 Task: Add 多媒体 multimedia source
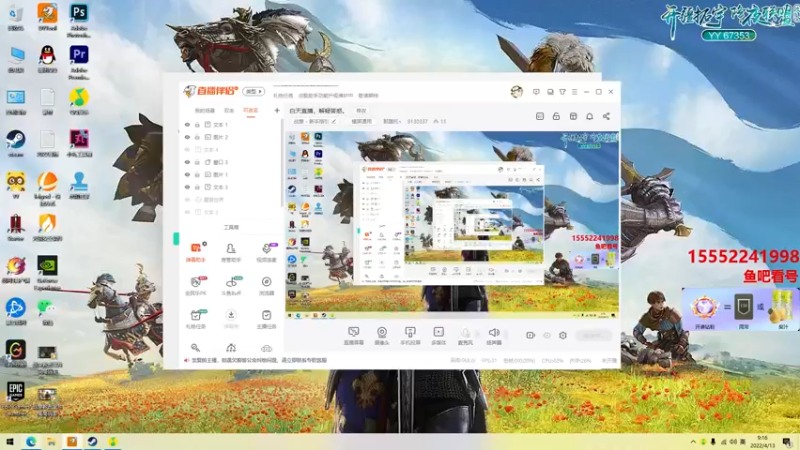tap(438, 336)
